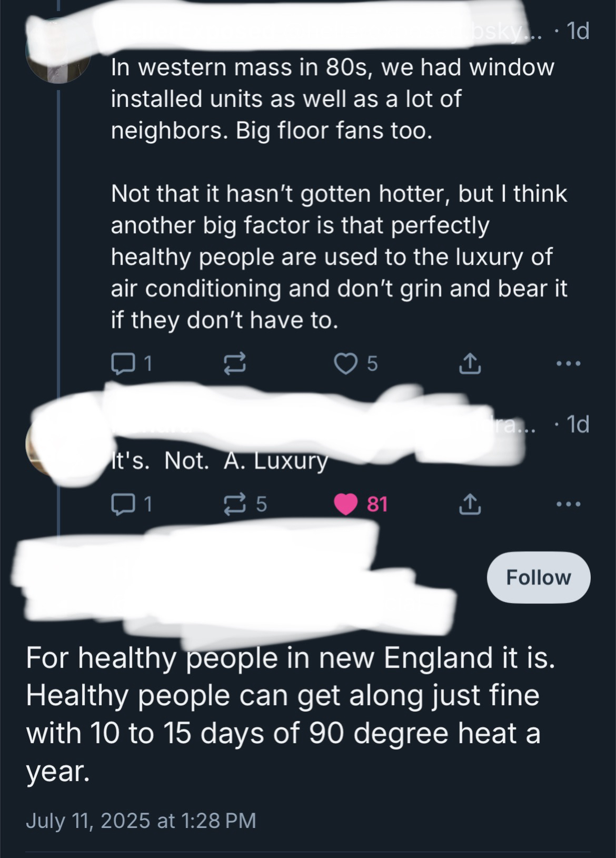Open the July 11, 2025 timestamp
The width and height of the screenshot is (616, 858).
(141, 820)
